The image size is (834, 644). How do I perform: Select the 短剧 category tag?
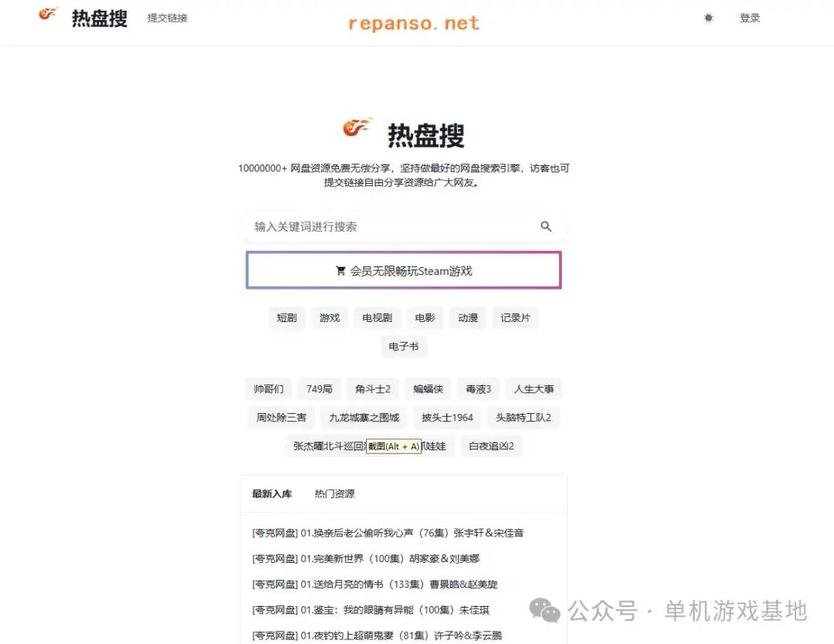(286, 318)
